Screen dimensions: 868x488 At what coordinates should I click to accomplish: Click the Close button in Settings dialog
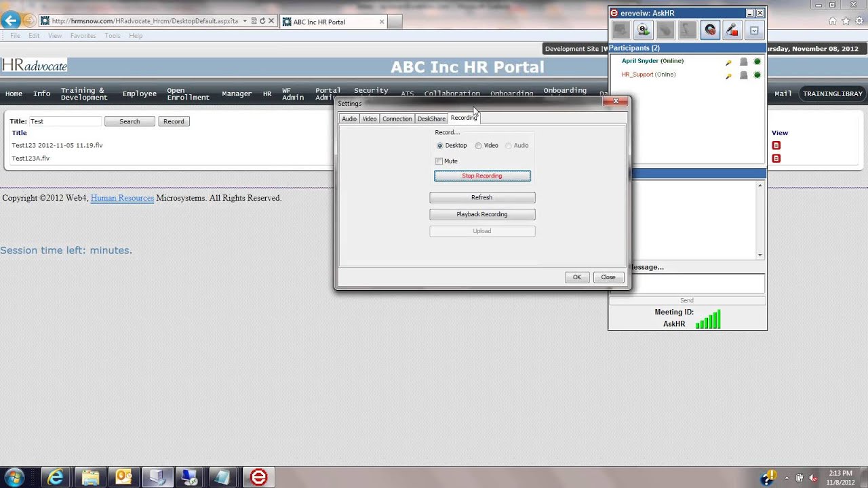pyautogui.click(x=608, y=277)
